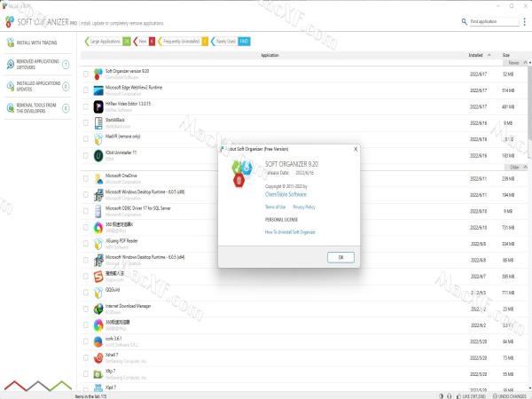Select the Large Applications filter tab
The image size is (532, 399).
[x=107, y=42]
